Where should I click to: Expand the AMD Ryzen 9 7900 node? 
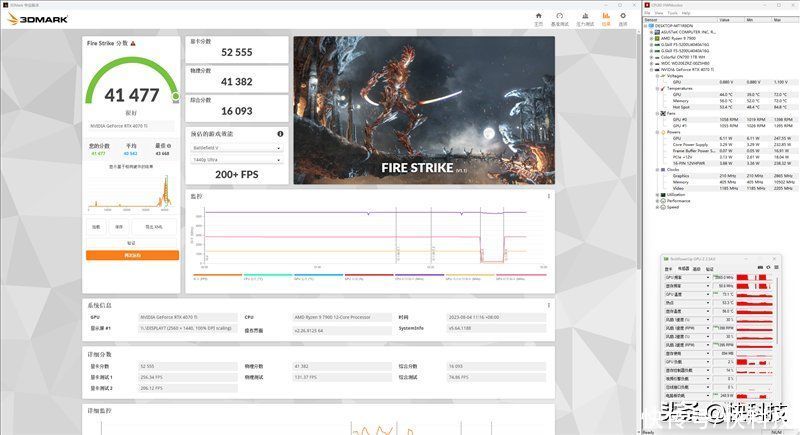click(x=651, y=38)
